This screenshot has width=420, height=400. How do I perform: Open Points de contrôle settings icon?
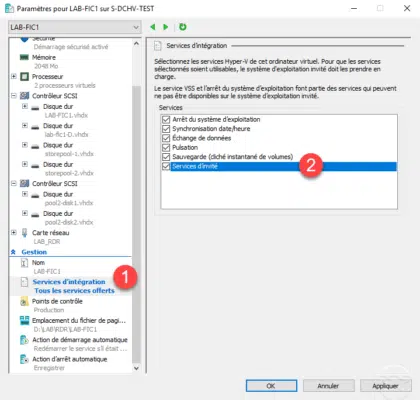coord(24,301)
